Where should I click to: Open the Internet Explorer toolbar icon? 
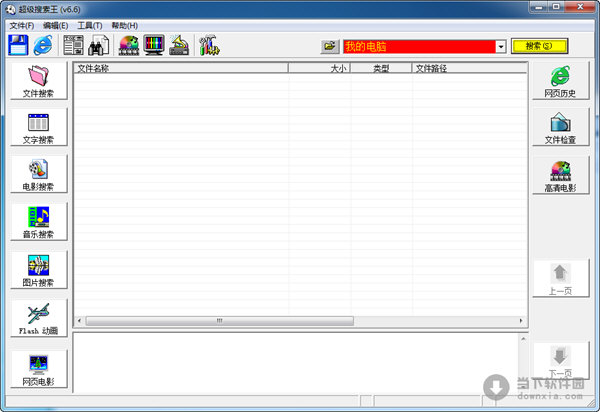pyautogui.click(x=42, y=45)
